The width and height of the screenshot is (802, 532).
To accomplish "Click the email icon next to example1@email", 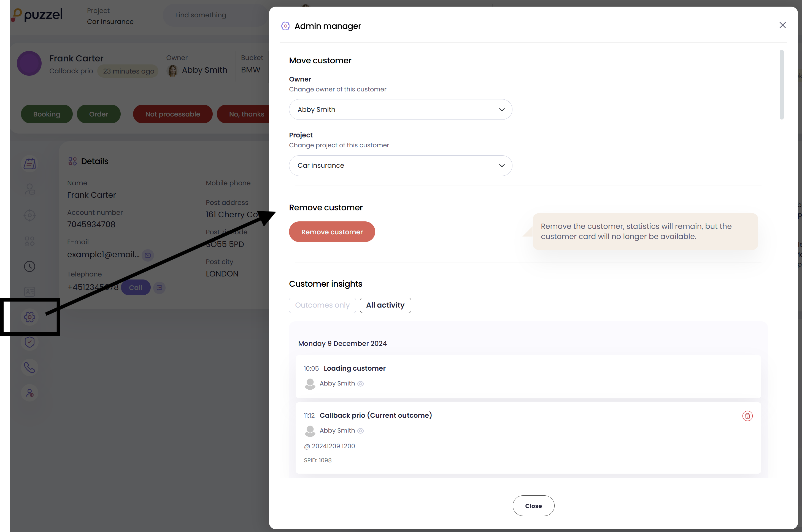I will [x=148, y=255].
